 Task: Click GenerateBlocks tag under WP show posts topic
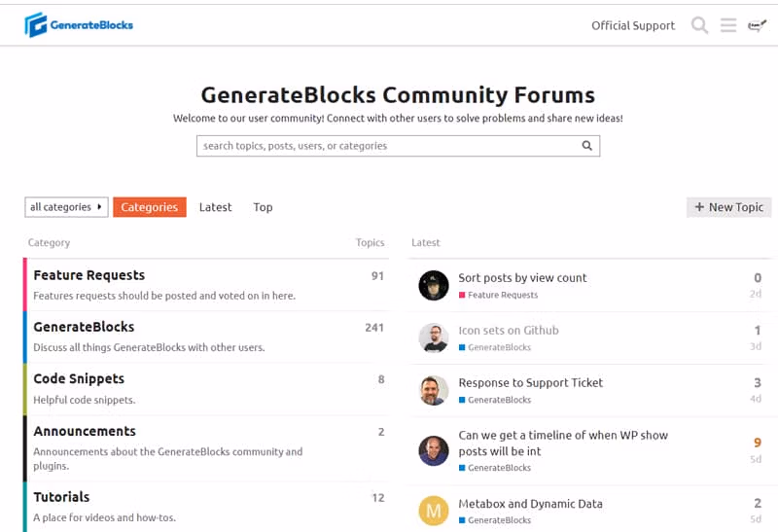tap(495, 468)
